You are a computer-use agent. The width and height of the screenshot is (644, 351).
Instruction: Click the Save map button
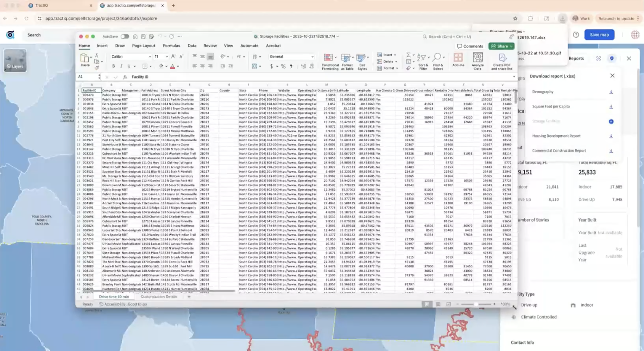tap(599, 35)
